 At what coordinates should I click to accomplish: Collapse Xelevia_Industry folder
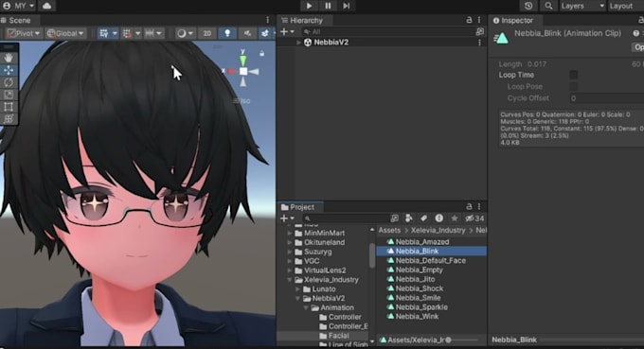290,280
